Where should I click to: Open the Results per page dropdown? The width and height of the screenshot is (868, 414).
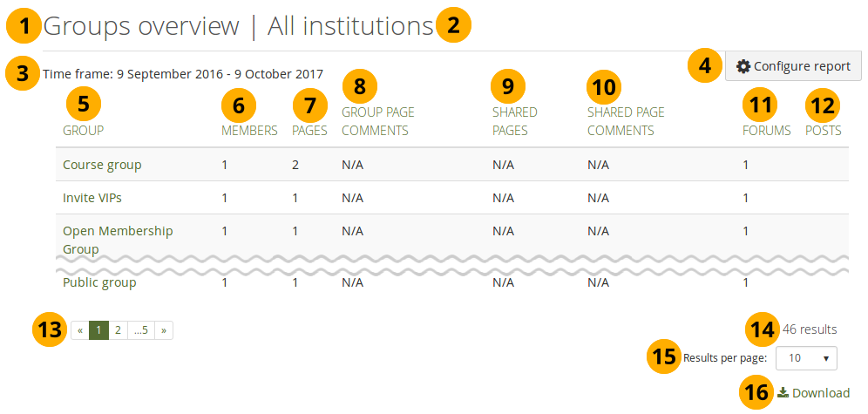pos(806,358)
